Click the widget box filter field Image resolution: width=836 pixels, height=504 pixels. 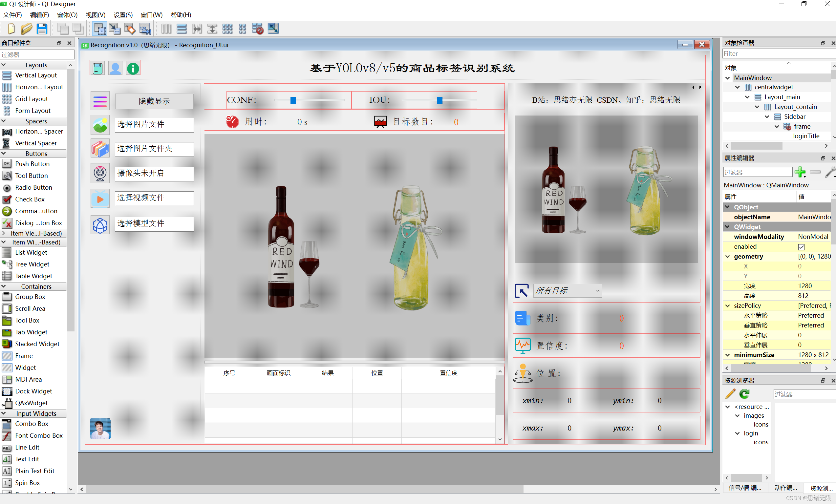pos(37,54)
